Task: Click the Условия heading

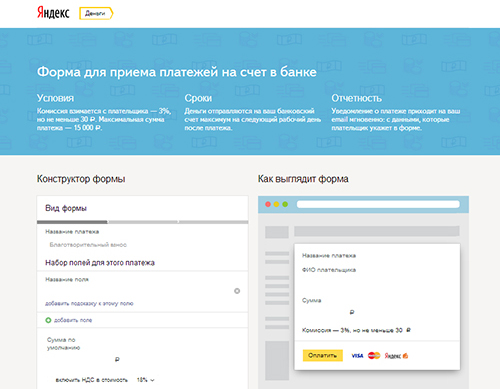Action: (x=55, y=98)
